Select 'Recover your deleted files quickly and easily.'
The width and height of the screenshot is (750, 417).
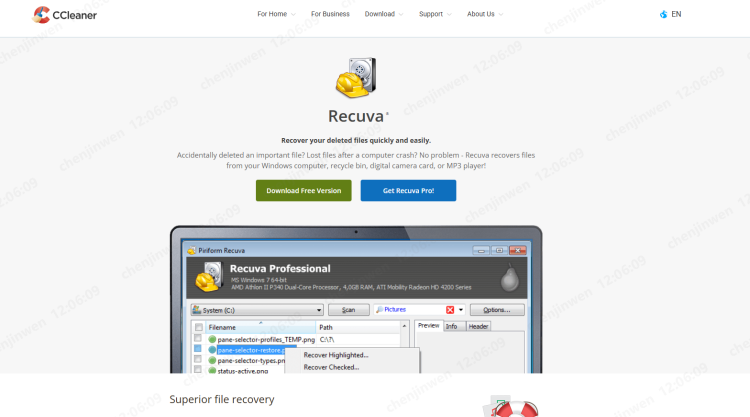(356, 141)
